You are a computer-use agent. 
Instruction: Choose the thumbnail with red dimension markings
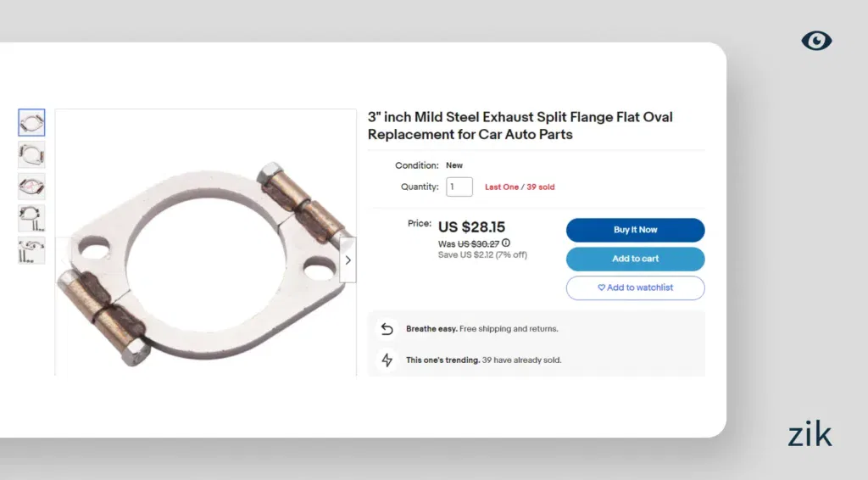tap(31, 186)
